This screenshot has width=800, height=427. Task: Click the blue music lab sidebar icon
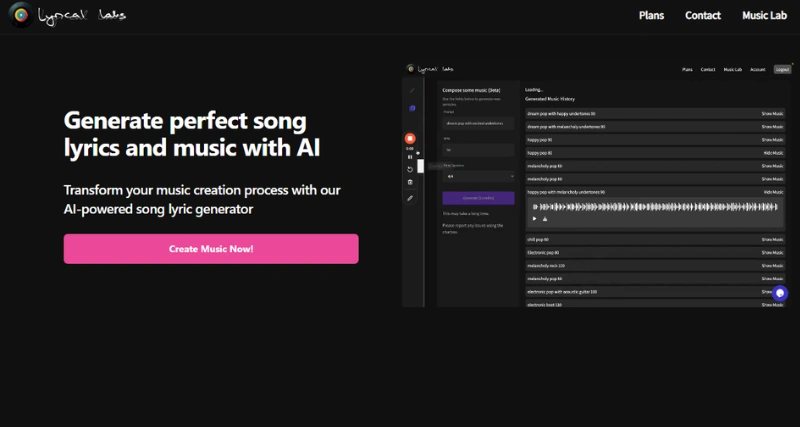tap(411, 108)
